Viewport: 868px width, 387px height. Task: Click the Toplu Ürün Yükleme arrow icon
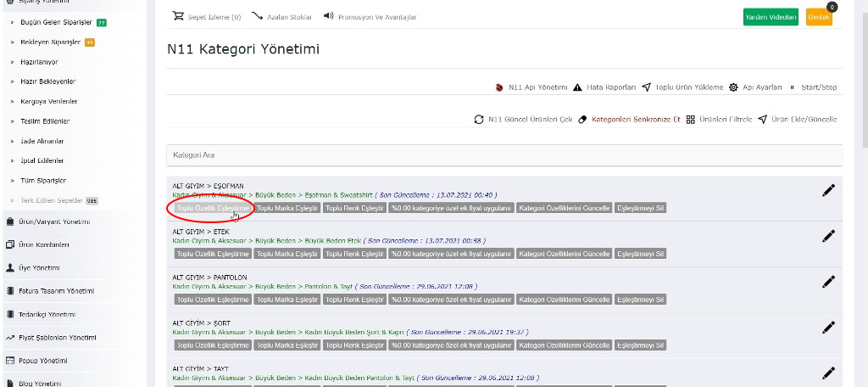pos(646,87)
